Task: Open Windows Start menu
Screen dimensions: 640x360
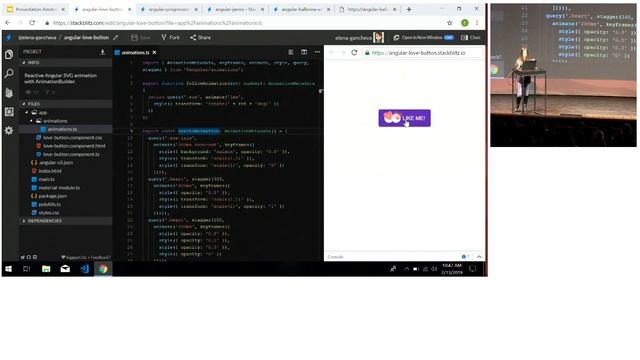Action: point(8,269)
